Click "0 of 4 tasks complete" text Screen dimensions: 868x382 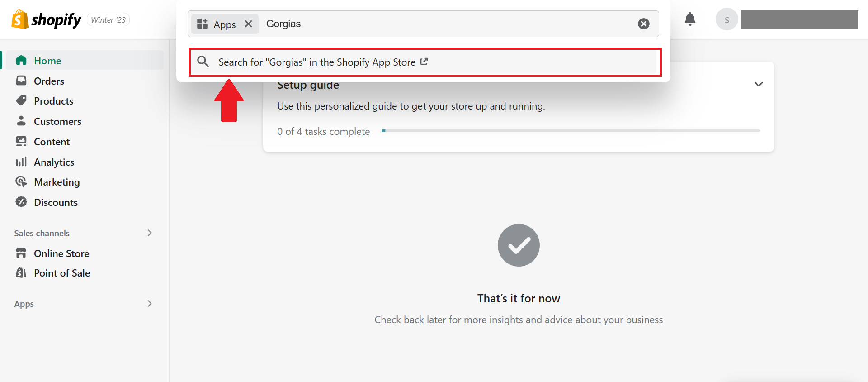[324, 131]
